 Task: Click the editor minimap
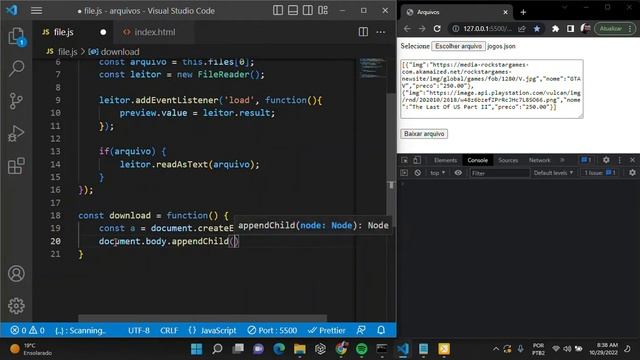tap(372, 68)
